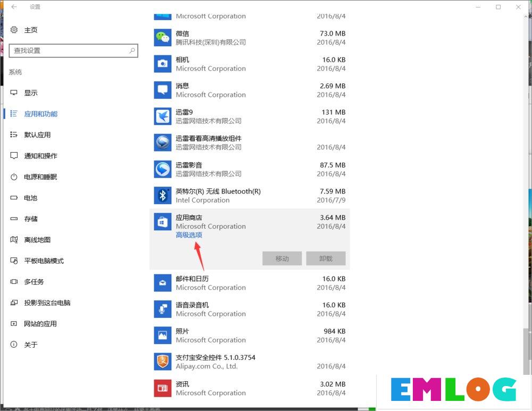Click the 支付宝安全控件 shield icon
532x411 pixels.
tap(162, 362)
